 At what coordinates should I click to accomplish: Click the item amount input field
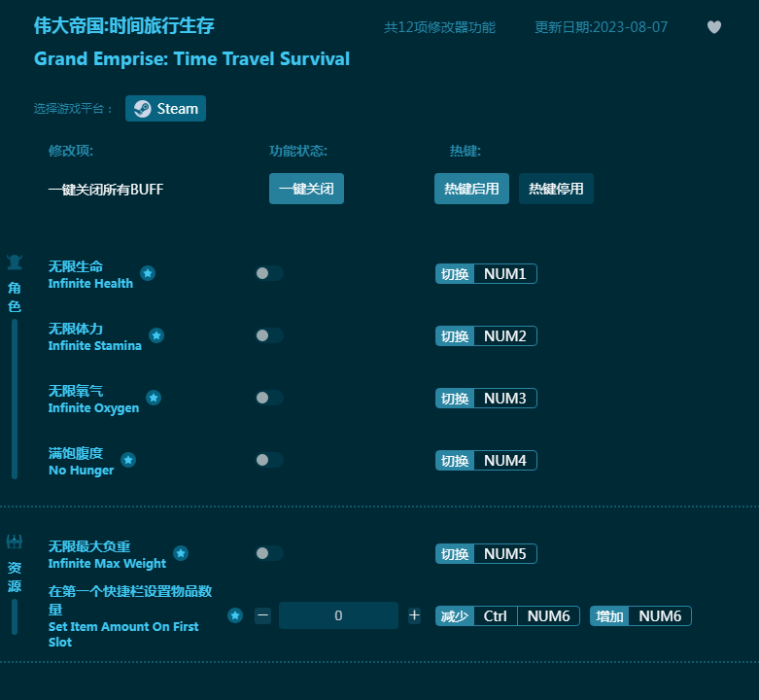point(338,615)
